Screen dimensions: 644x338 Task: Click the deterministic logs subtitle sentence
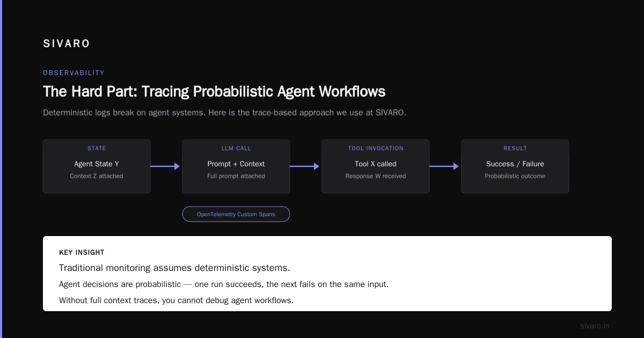(x=224, y=113)
